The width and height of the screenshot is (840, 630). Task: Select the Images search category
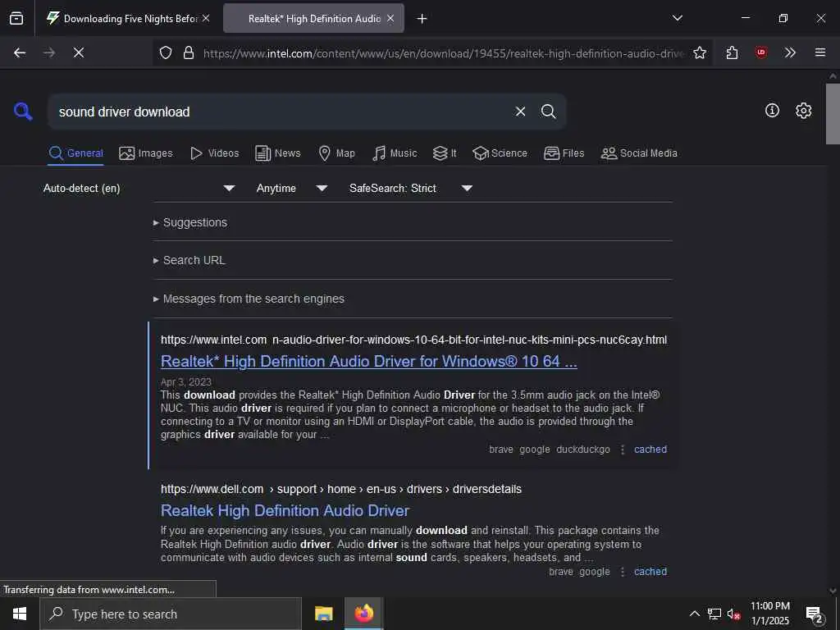(146, 153)
